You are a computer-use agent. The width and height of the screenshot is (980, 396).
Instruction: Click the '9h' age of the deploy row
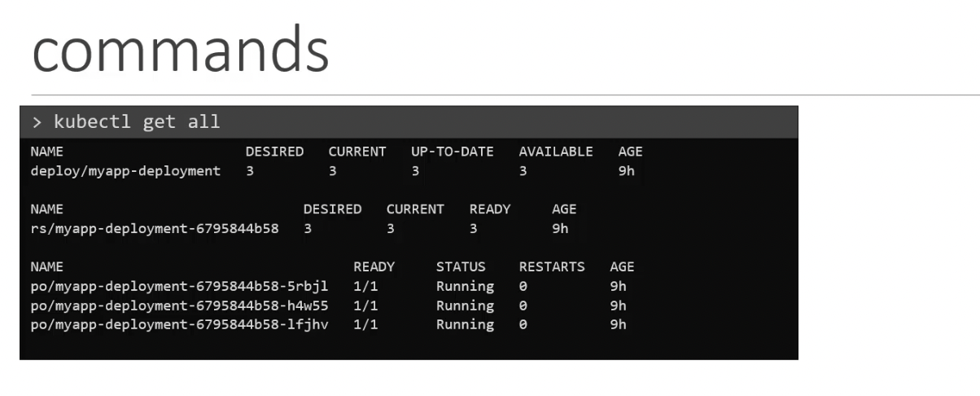click(x=626, y=171)
